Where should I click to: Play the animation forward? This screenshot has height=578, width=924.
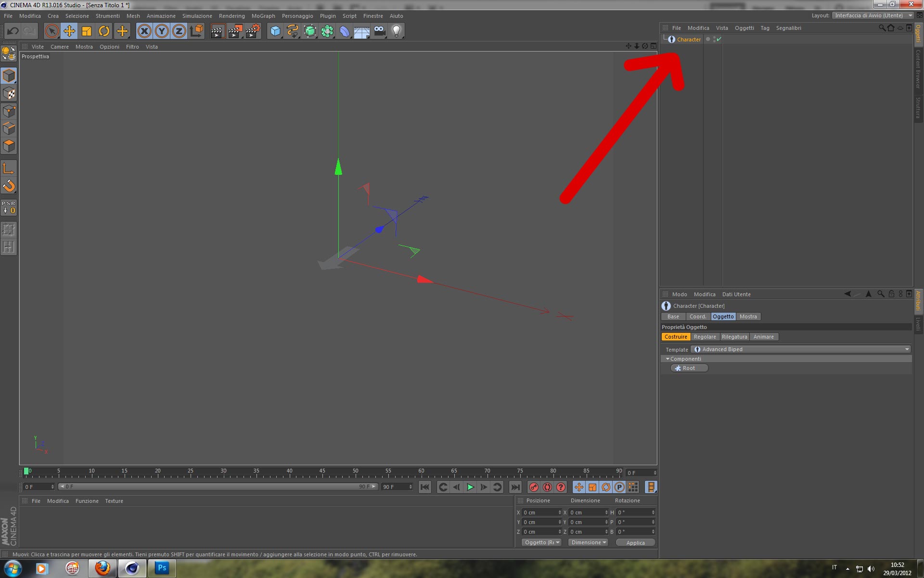point(470,487)
